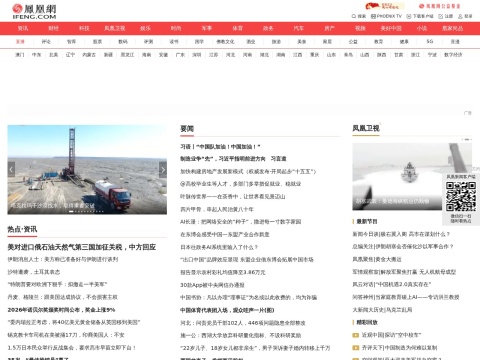Open the 美好中国 tab
Viewport: 480px width, 360px height.
(391, 28)
